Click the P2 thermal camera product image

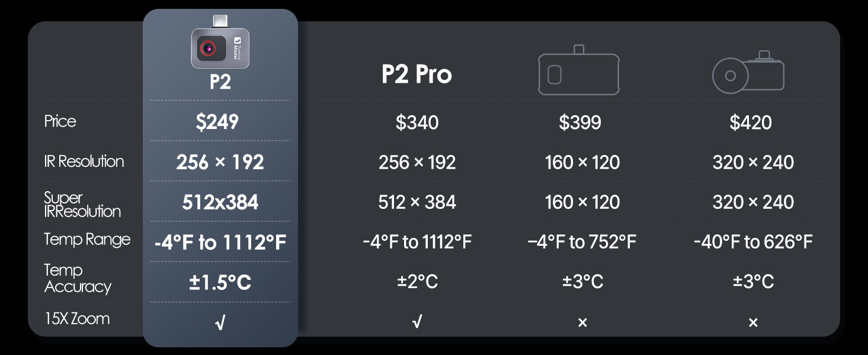[220, 46]
